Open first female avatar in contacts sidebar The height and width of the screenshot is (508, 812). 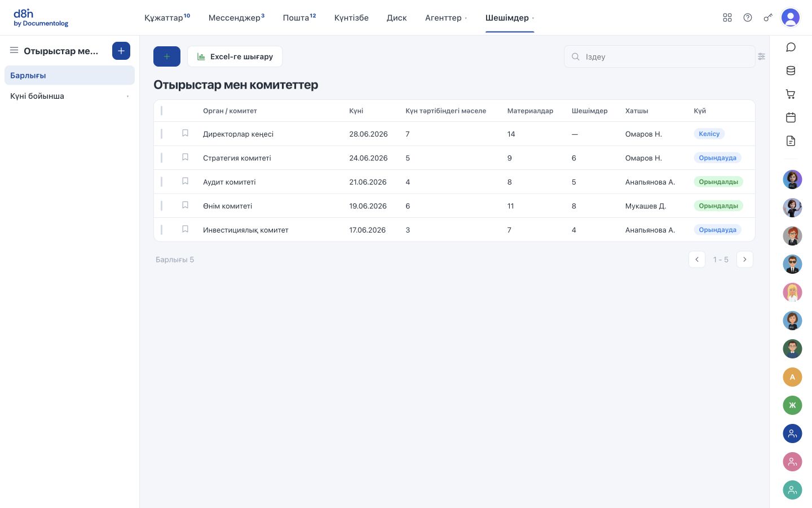792,179
